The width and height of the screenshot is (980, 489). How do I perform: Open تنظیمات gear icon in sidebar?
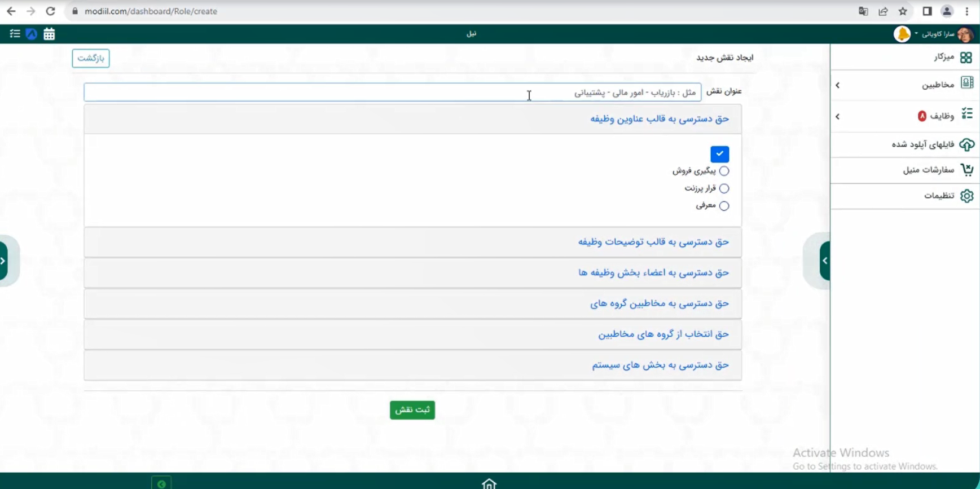click(966, 196)
